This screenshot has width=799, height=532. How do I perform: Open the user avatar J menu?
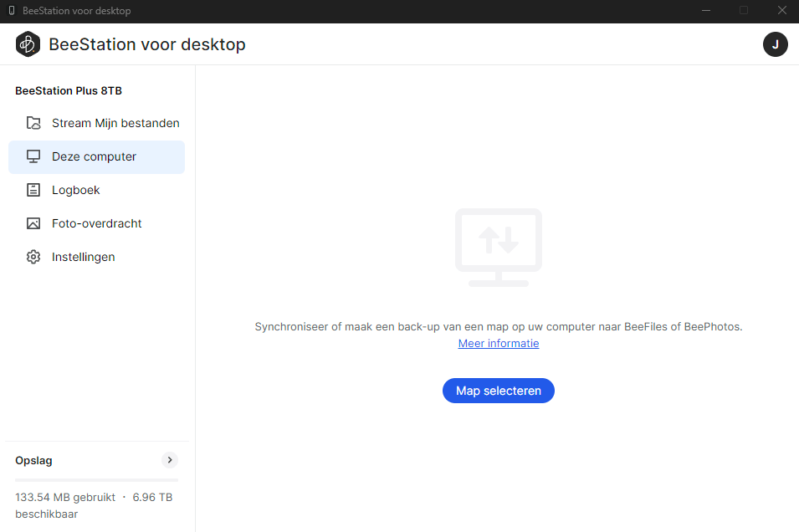pos(775,44)
